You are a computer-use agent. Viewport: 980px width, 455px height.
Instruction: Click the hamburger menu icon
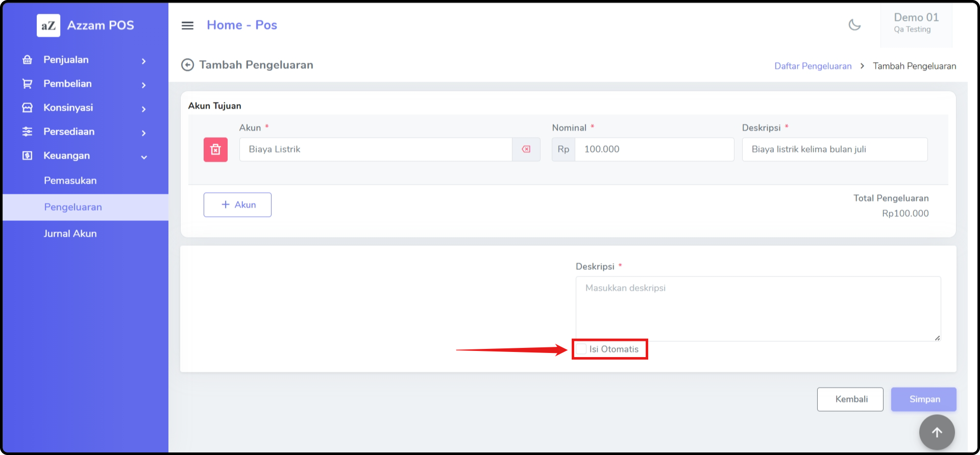coord(187,26)
